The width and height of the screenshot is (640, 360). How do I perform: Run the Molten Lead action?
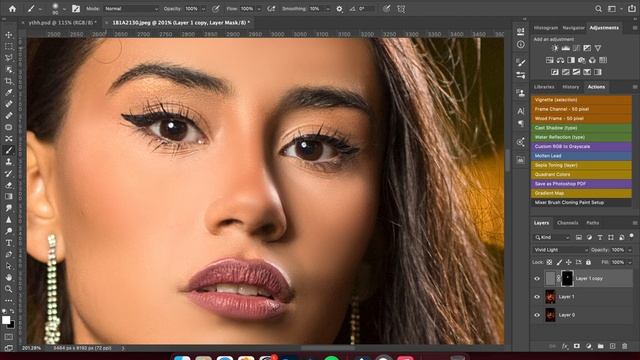click(x=581, y=156)
